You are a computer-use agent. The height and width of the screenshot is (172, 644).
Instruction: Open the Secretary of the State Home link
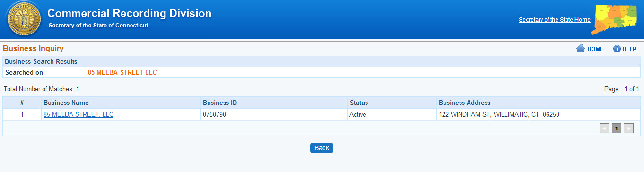click(554, 20)
